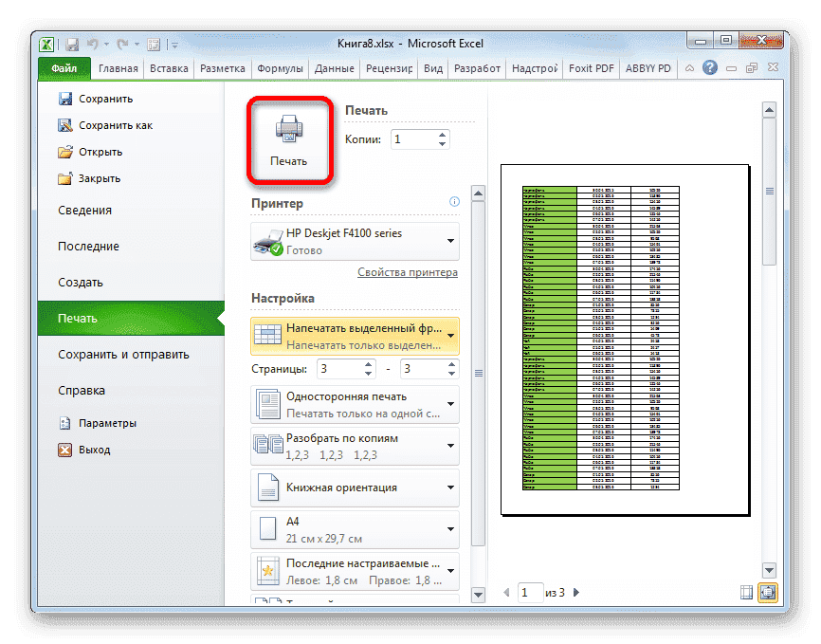Switch to the Главная ribbon tab
Image resolution: width=821 pixels, height=644 pixels.
point(118,68)
